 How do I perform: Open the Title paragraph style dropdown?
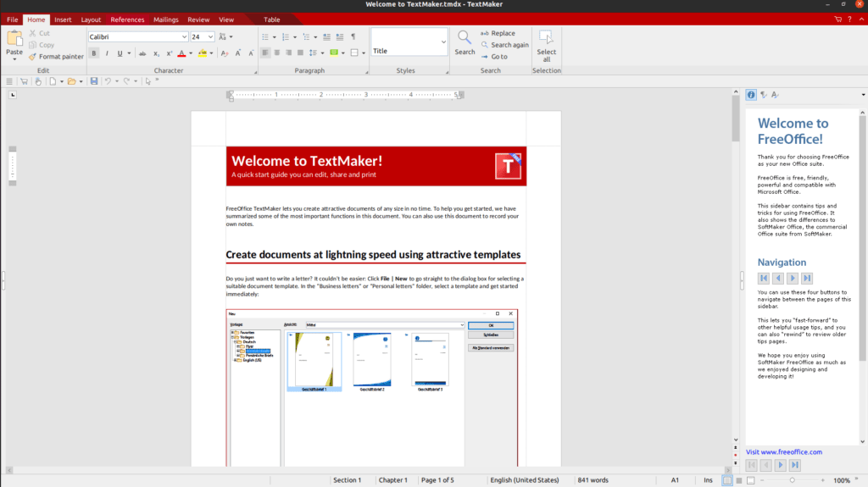click(x=443, y=42)
